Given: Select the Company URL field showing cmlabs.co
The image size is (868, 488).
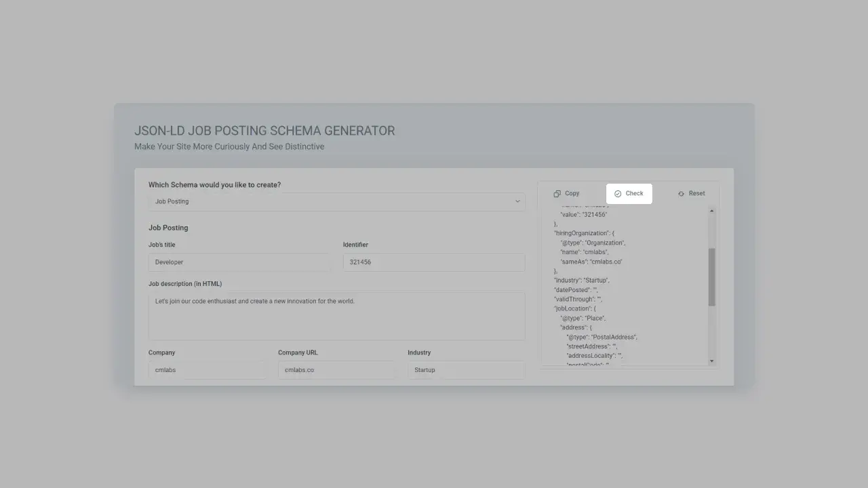Looking at the screenshot, I should tap(336, 369).
